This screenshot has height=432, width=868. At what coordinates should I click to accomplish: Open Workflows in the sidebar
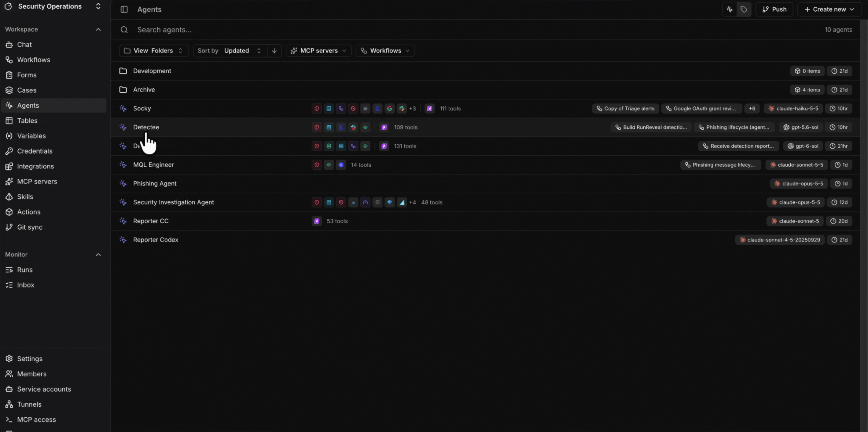[34, 60]
